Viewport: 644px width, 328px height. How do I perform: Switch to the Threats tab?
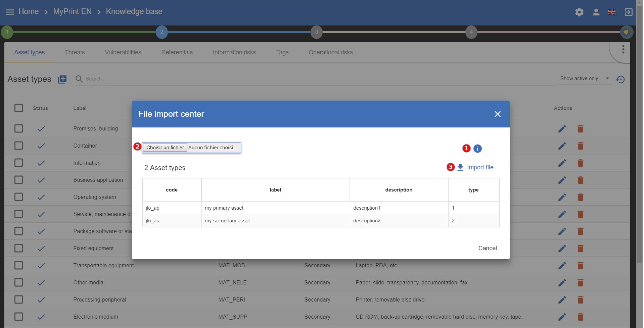(75, 52)
